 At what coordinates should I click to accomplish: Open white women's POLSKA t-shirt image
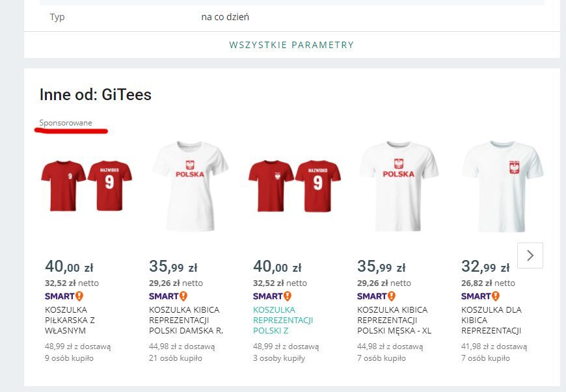click(189, 185)
